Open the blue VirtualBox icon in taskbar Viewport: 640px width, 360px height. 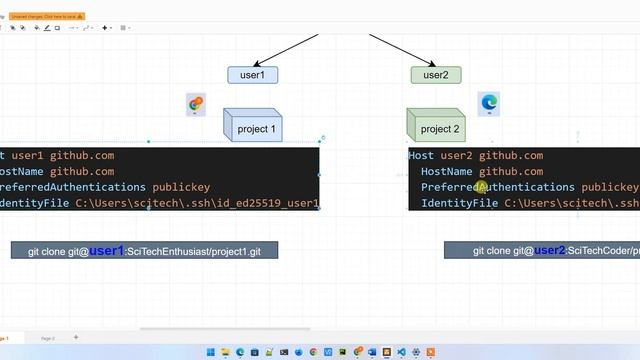pos(328,352)
